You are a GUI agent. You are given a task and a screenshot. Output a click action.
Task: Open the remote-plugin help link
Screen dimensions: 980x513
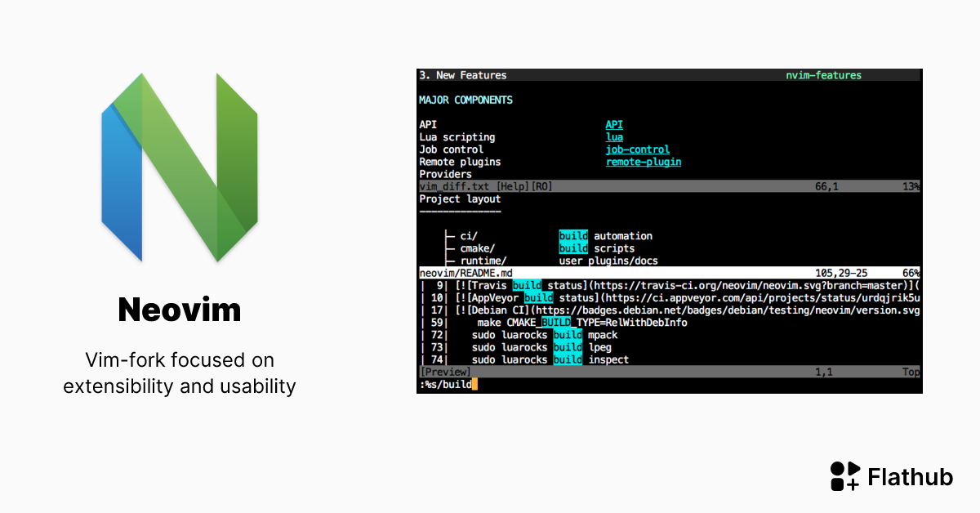(643, 162)
